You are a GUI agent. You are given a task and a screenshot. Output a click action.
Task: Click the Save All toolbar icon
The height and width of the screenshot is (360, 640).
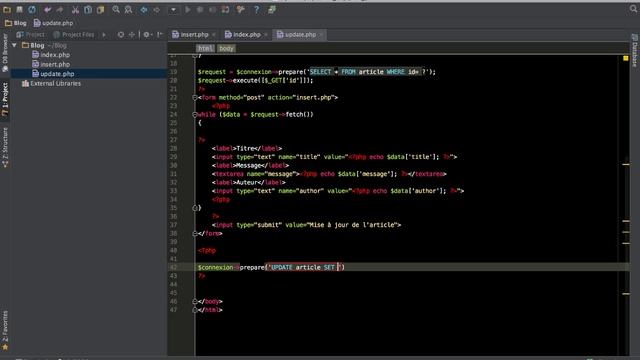click(x=19, y=9)
